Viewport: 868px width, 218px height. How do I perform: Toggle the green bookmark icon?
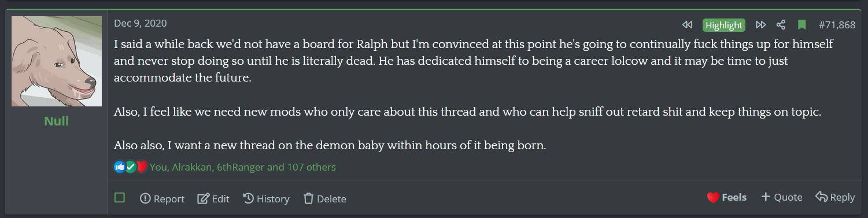(x=801, y=25)
